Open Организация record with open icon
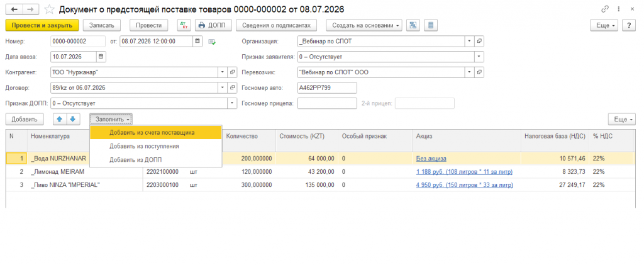 (479, 41)
